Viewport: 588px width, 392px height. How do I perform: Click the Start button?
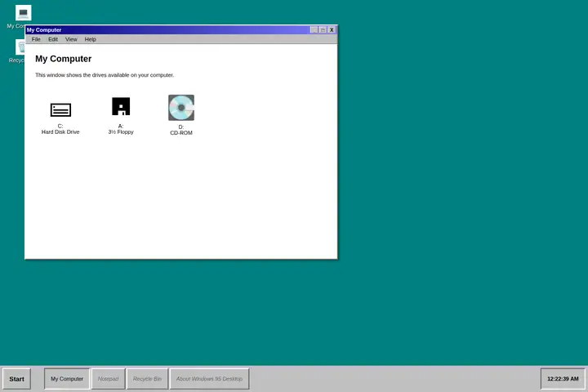(17, 379)
